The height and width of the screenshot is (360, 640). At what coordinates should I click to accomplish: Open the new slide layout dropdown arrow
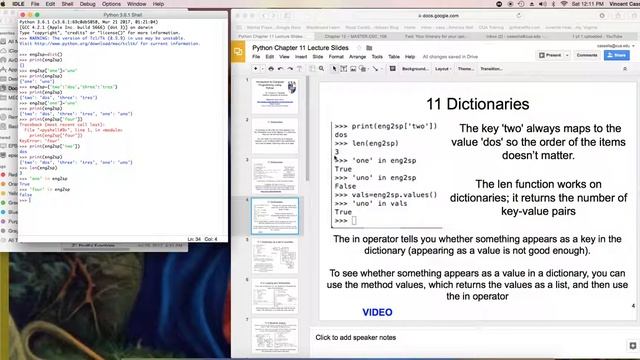[x=262, y=69]
